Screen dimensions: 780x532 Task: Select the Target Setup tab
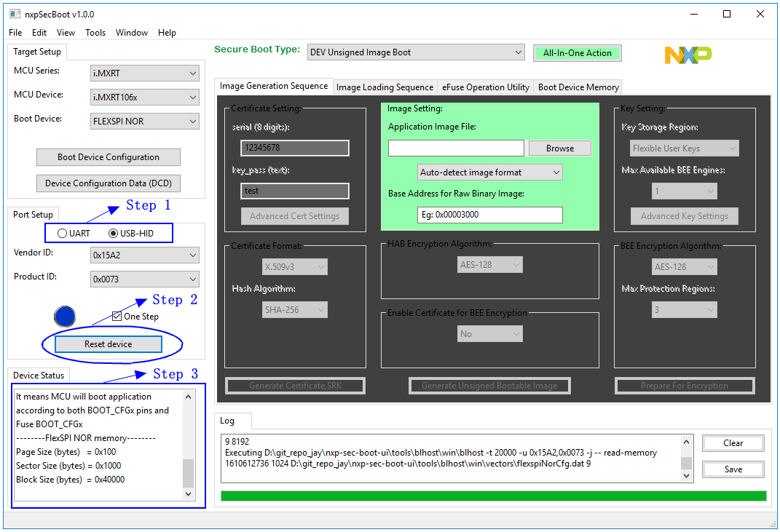point(37,52)
